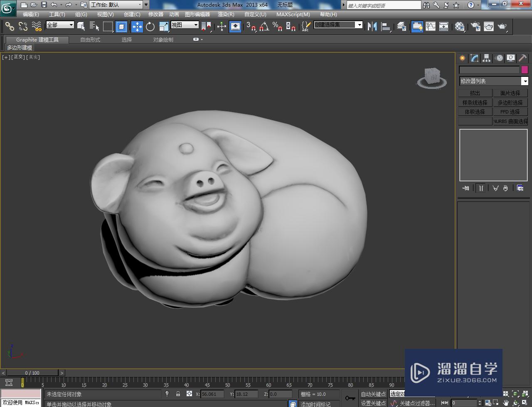Click Rectangular Selection Region tool

[x=108, y=27]
